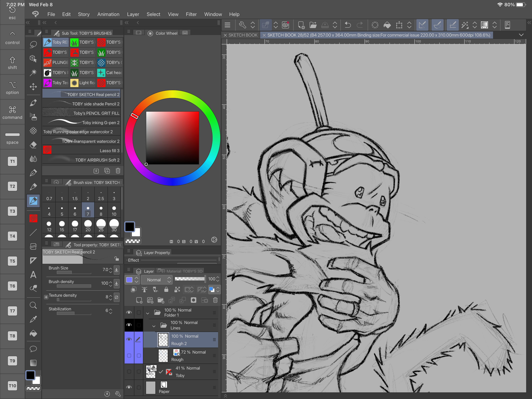532x399 pixels.
Task: Select the Lasso selection tool
Action: 33,45
